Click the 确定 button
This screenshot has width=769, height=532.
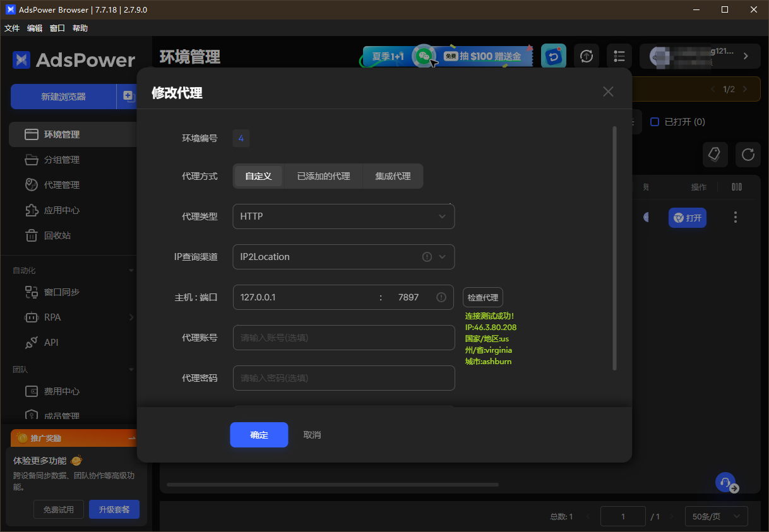[x=259, y=435]
